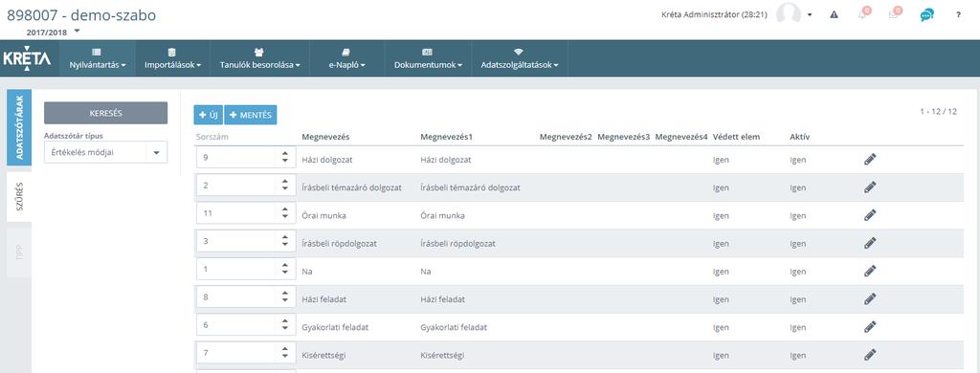Click the ÚJ new button
This screenshot has width=980, height=373.
pos(208,115)
